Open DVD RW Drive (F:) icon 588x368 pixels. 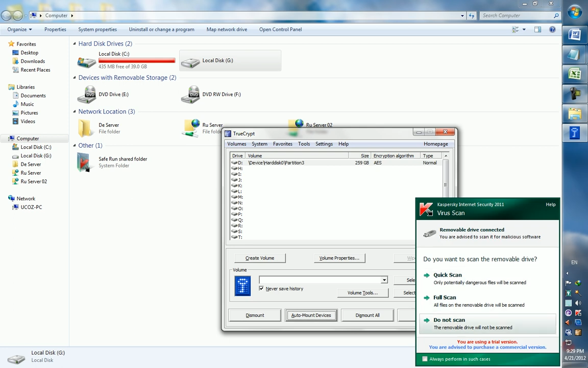tap(190, 95)
